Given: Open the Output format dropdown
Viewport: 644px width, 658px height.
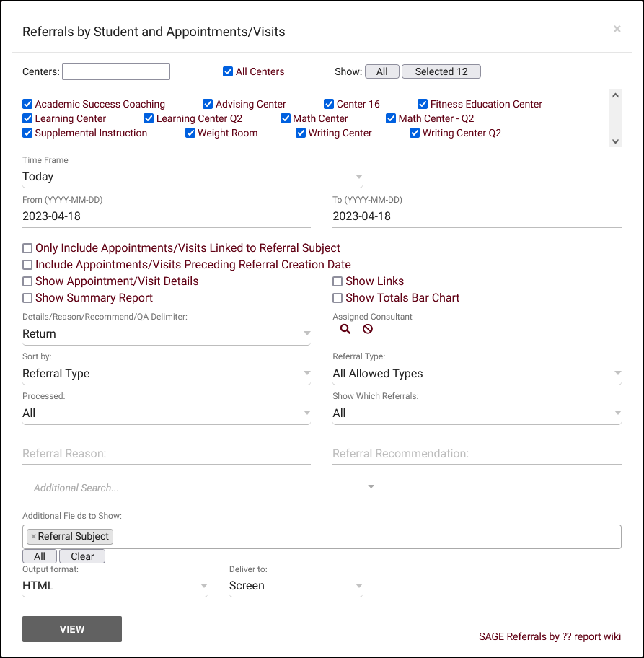Looking at the screenshot, I should coord(115,586).
